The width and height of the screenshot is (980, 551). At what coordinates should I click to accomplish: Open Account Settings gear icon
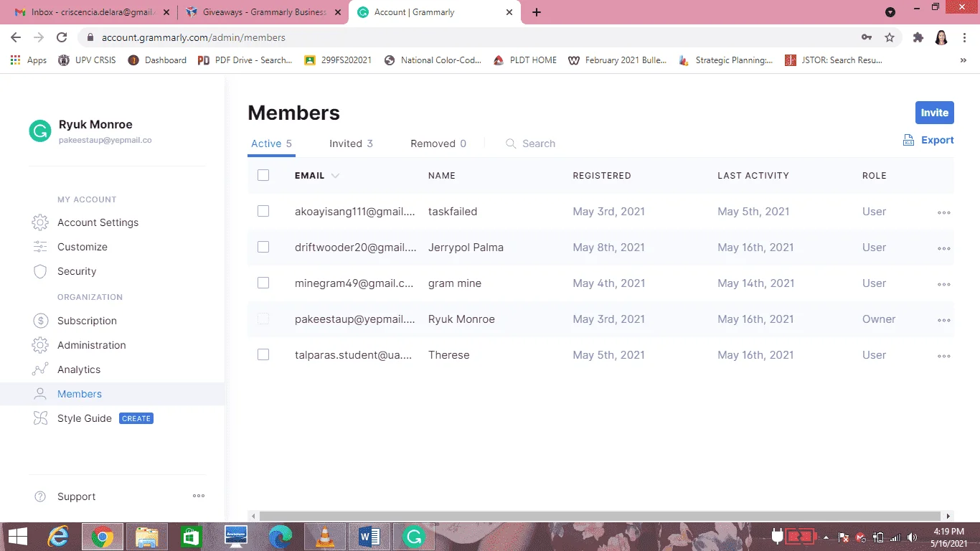tap(40, 222)
